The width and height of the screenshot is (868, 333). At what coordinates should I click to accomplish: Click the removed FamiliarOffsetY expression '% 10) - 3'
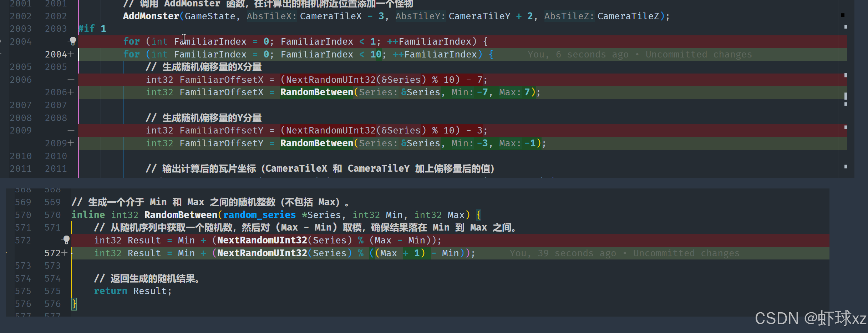pos(457,130)
